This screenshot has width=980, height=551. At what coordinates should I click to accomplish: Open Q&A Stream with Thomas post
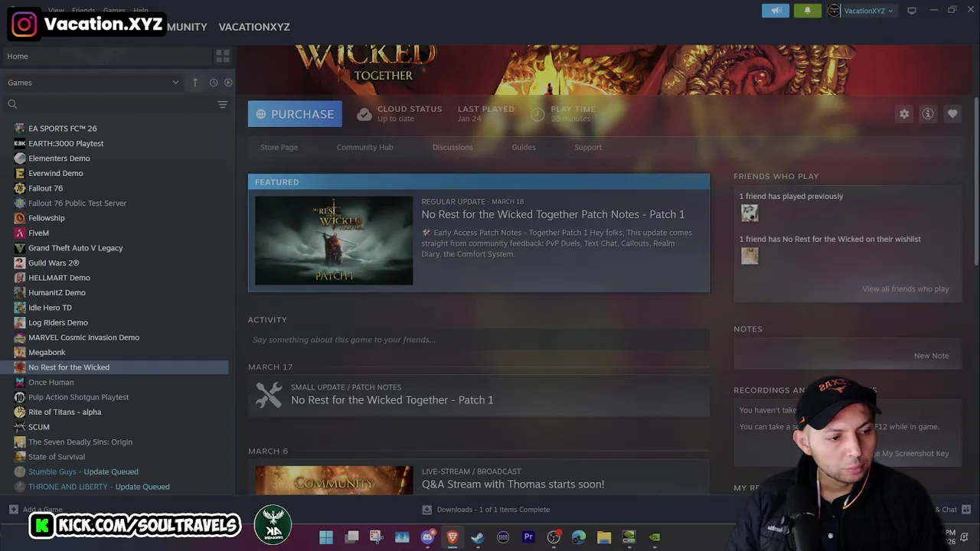[x=513, y=484]
